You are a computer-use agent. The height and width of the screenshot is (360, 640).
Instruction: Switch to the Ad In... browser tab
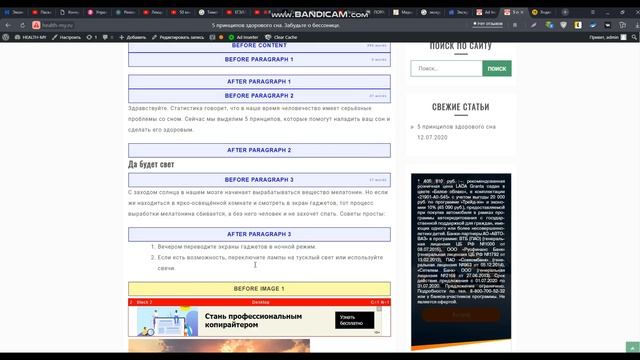pyautogui.click(x=486, y=12)
